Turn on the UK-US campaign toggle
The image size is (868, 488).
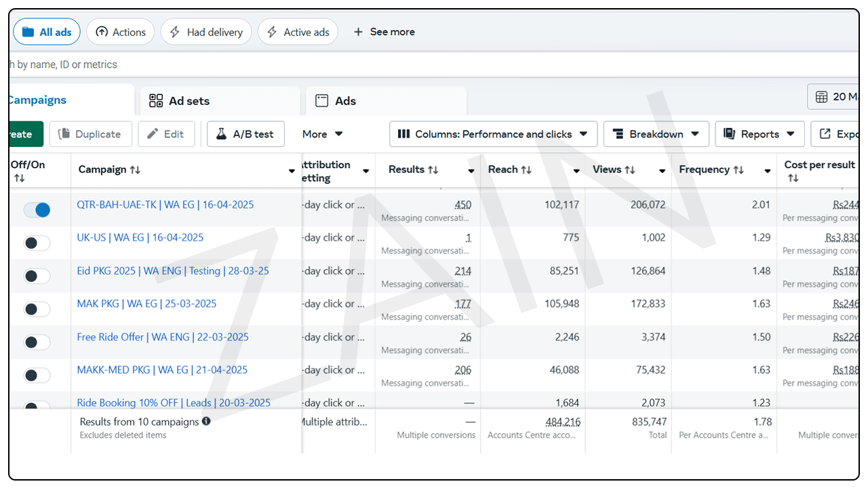[x=37, y=243]
